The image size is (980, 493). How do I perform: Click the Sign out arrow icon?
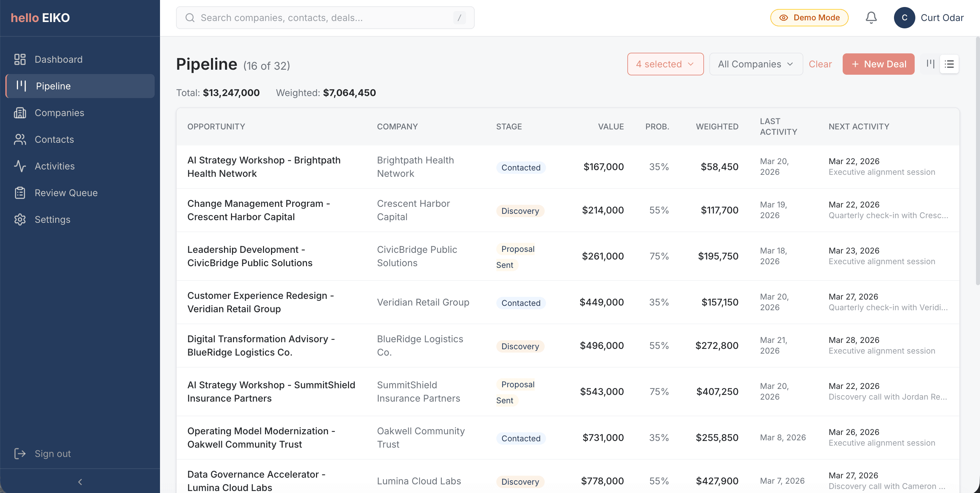tap(20, 453)
